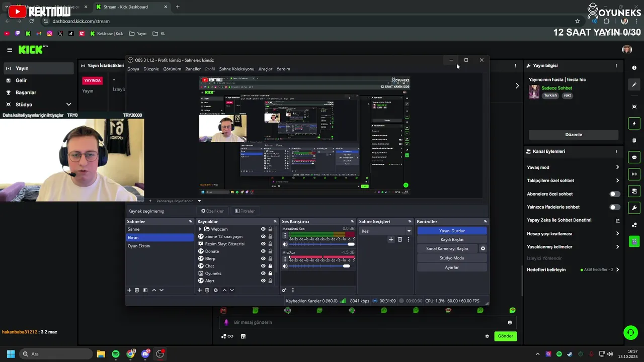The width and height of the screenshot is (644, 362).
Task: Open Kick hamburger menu
Action: tap(10, 50)
